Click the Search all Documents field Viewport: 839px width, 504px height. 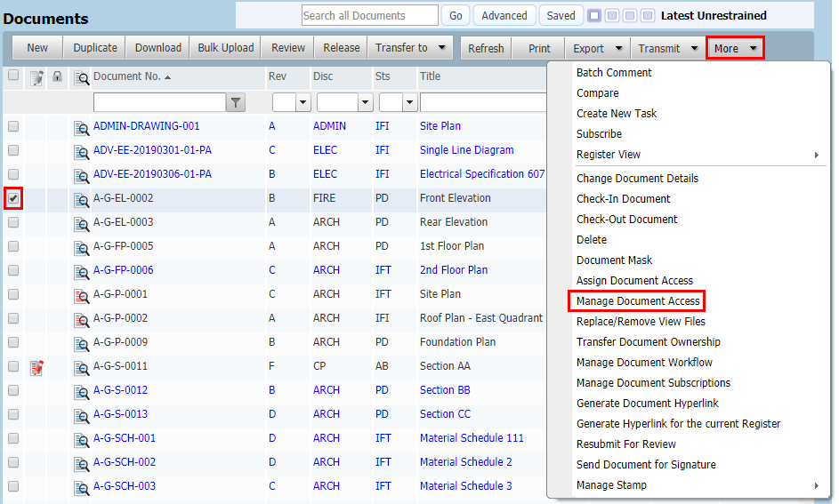pos(369,16)
